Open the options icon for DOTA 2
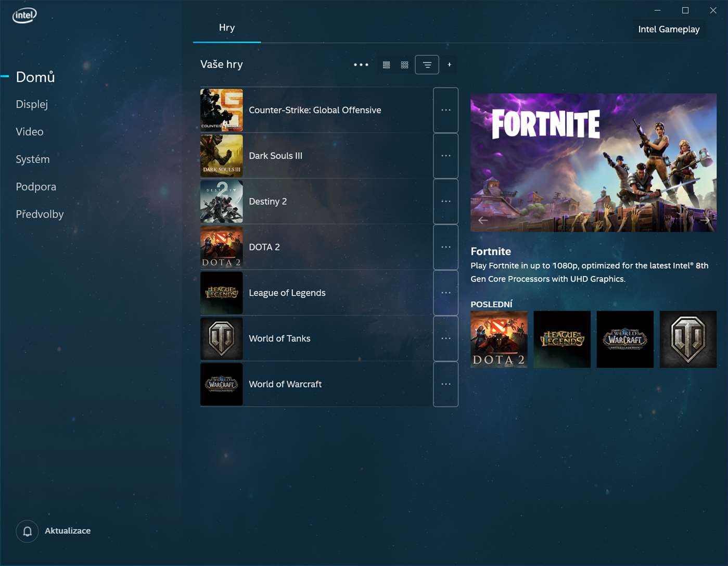The image size is (728, 566). click(445, 247)
